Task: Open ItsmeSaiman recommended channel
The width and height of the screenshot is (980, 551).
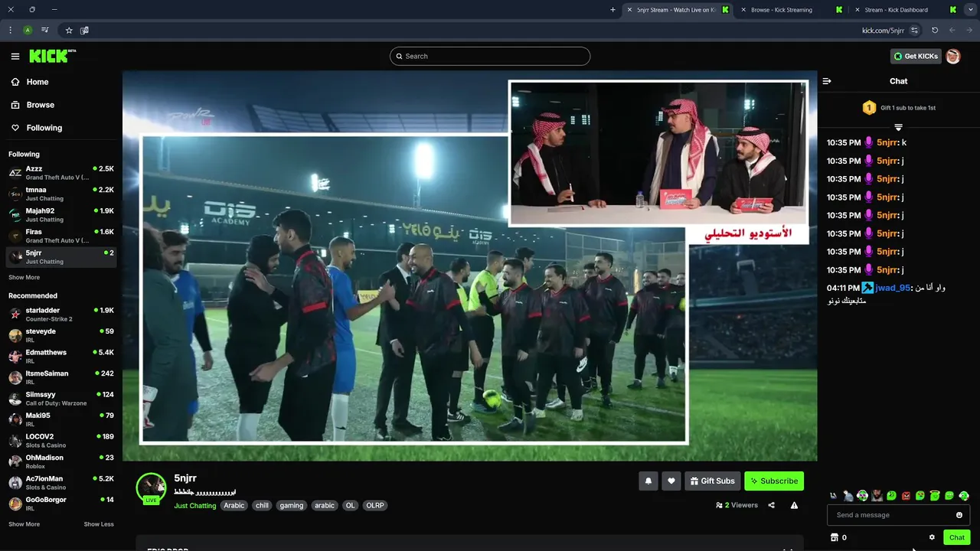Action: click(61, 377)
